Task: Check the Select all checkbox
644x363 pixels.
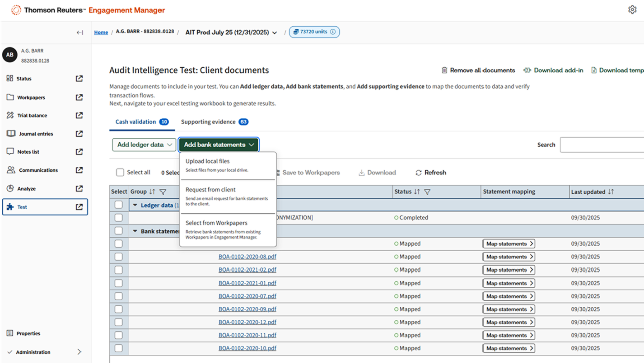Action: pyautogui.click(x=120, y=173)
